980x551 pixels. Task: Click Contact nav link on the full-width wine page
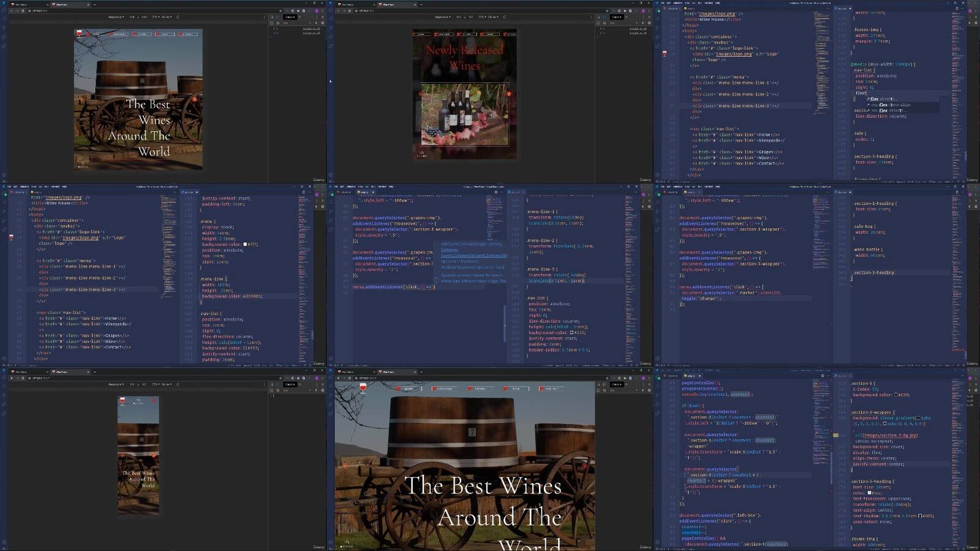coord(551,389)
